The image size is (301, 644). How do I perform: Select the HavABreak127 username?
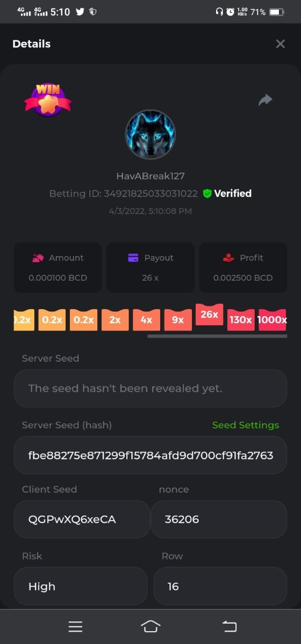tap(150, 176)
